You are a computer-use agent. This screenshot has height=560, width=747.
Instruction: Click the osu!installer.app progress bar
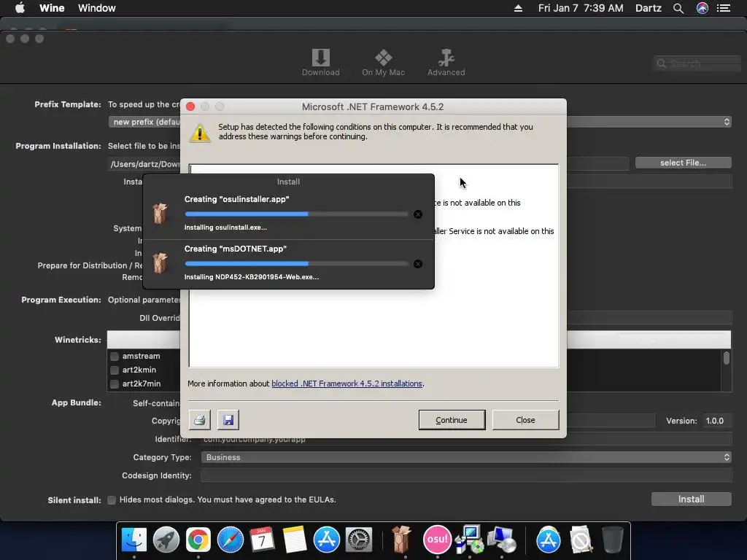pos(296,214)
